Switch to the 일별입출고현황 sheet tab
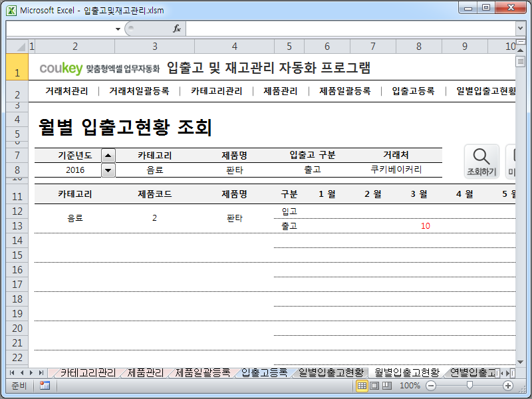The image size is (532, 399). (331, 373)
